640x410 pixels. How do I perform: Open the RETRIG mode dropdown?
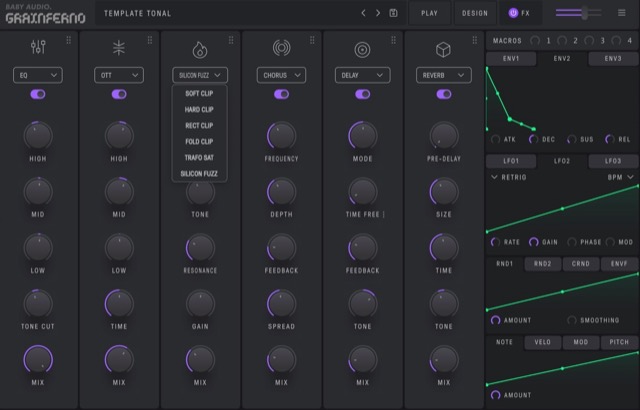pos(508,177)
